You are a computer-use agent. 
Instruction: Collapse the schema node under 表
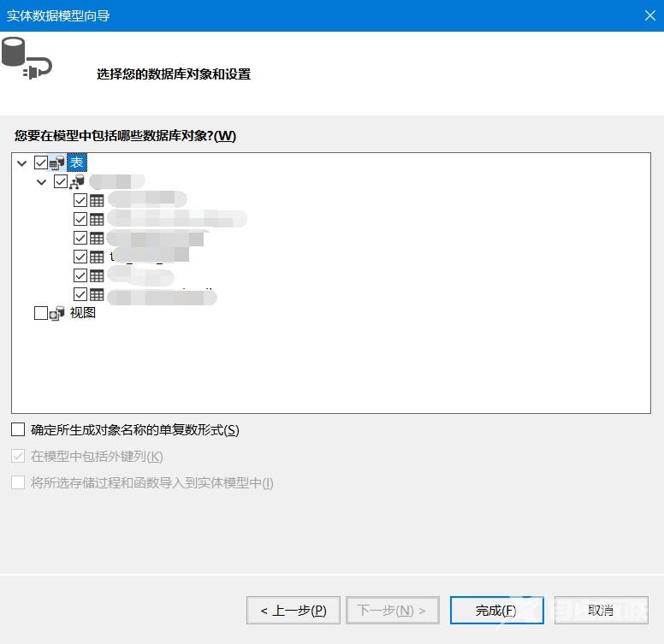pyautogui.click(x=41, y=182)
